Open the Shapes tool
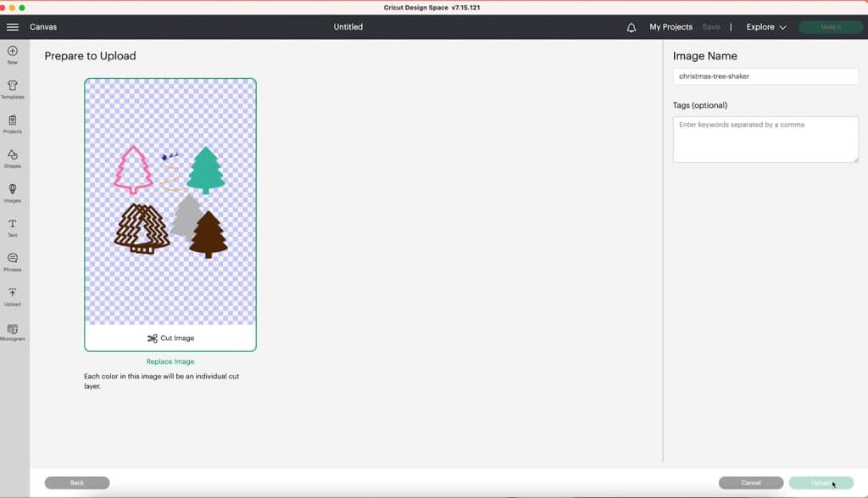The image size is (868, 498). coord(12,159)
